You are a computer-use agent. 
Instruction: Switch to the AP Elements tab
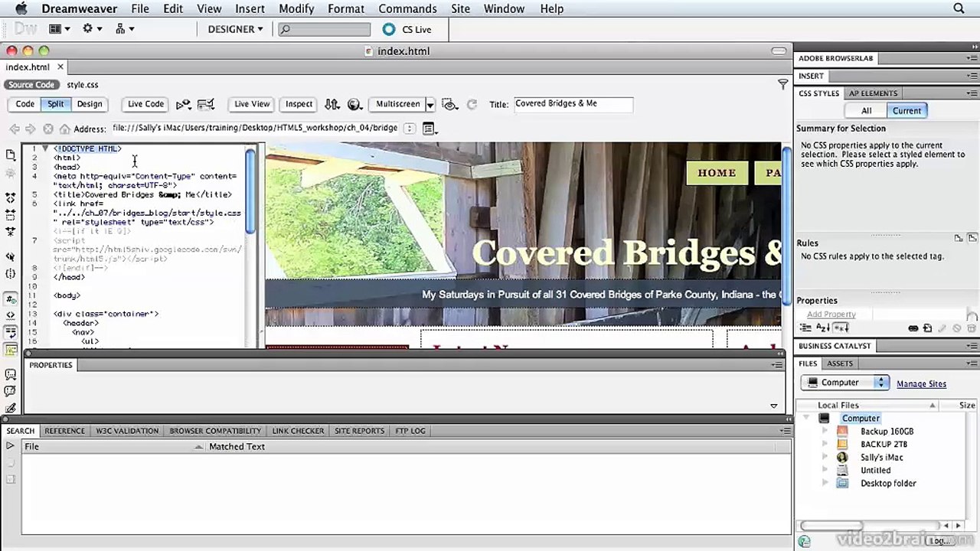(x=873, y=93)
